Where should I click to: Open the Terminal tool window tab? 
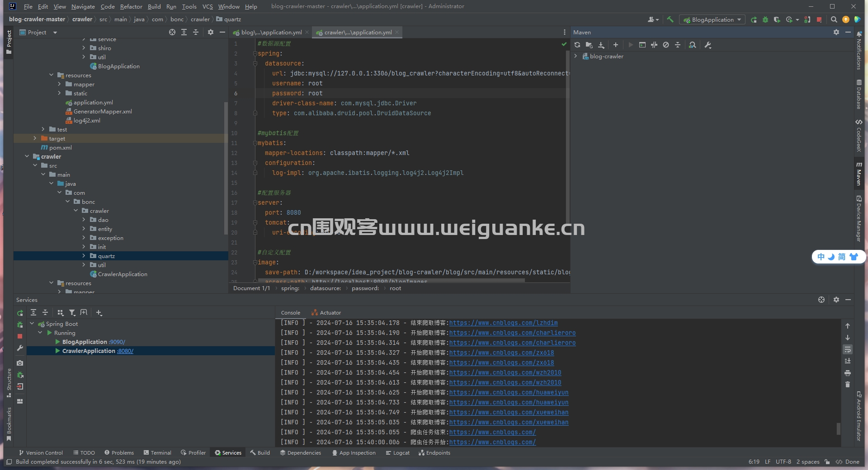(x=157, y=452)
